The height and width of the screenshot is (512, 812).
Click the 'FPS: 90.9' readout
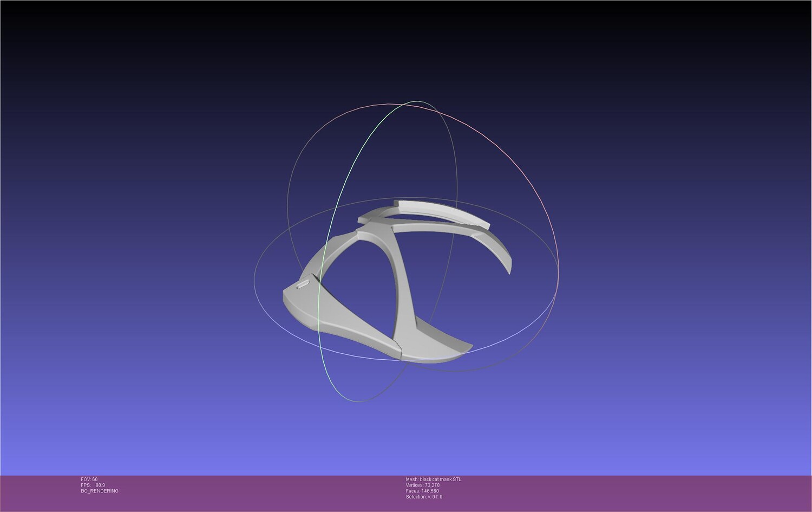93,485
